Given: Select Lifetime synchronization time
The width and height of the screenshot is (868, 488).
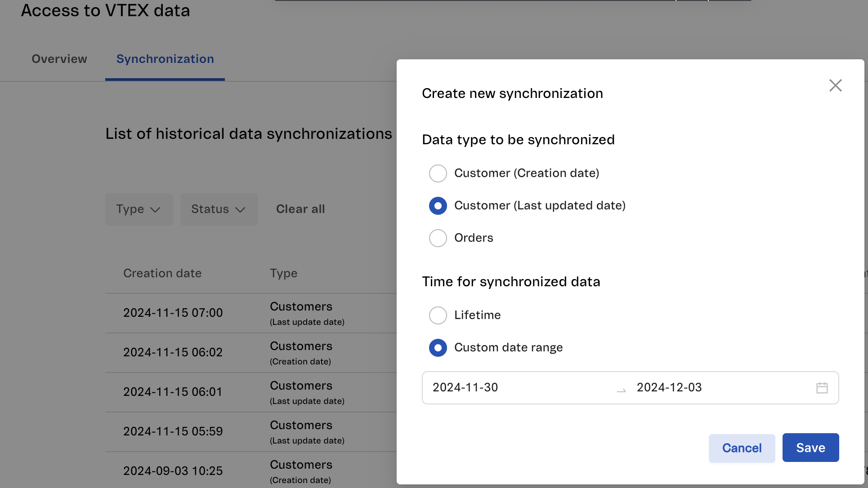Looking at the screenshot, I should pyautogui.click(x=438, y=315).
